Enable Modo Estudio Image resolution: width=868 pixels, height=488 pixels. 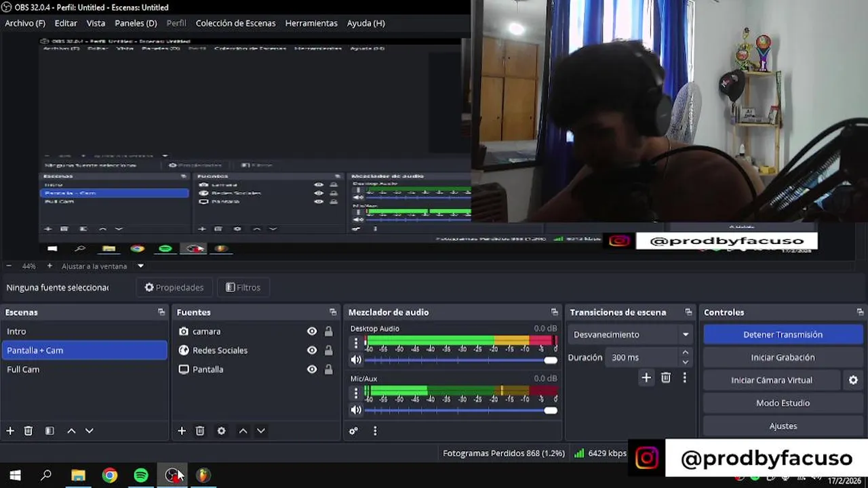point(783,403)
